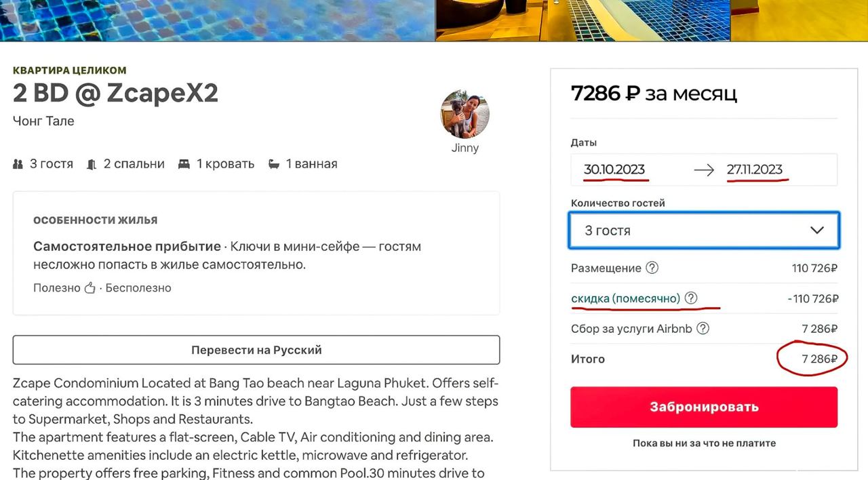Screen dimensions: 868x480
Task: Click Перевести на Русский button
Action: point(256,351)
